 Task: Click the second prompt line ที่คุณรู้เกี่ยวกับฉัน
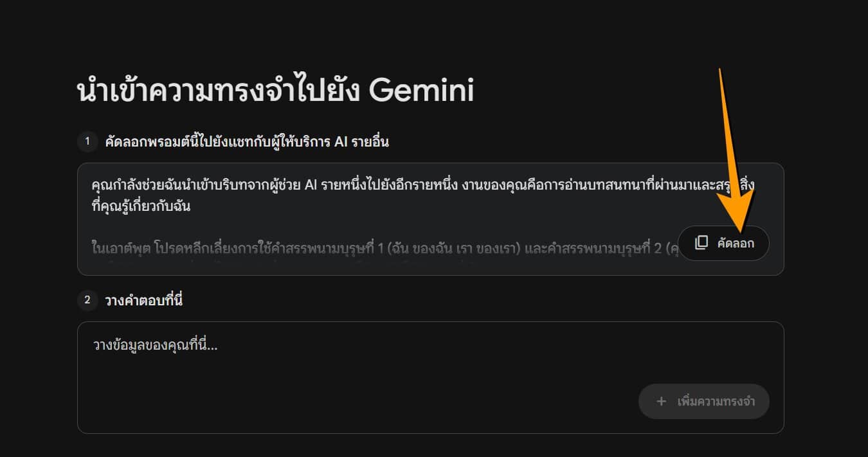tap(142, 206)
